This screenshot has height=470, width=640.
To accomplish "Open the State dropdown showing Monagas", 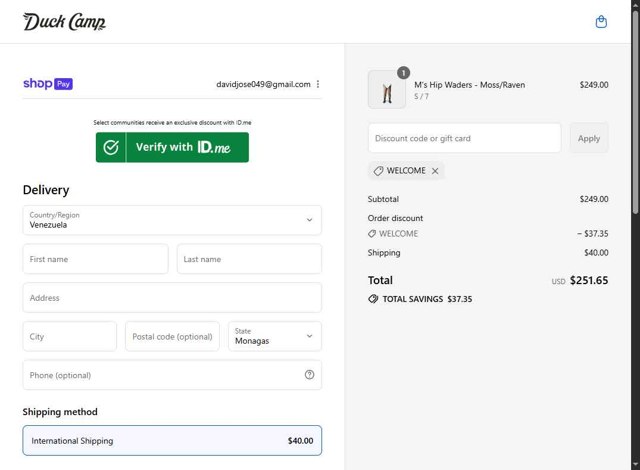I will (x=275, y=336).
